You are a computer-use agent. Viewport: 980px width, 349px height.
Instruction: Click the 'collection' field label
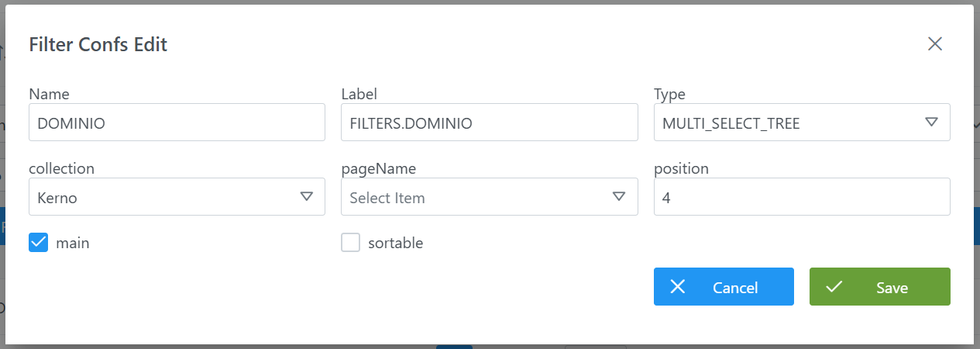(x=61, y=168)
